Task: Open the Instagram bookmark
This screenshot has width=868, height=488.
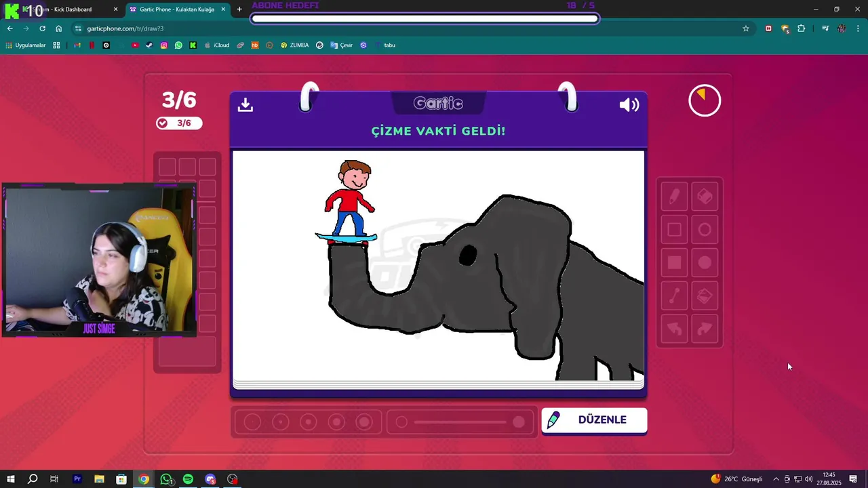Action: [x=164, y=45]
